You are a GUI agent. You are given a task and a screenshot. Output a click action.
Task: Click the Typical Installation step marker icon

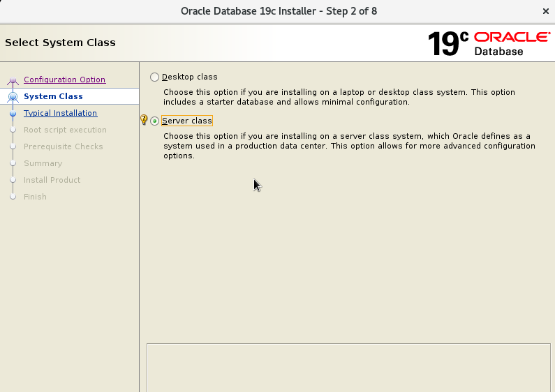tap(13, 114)
